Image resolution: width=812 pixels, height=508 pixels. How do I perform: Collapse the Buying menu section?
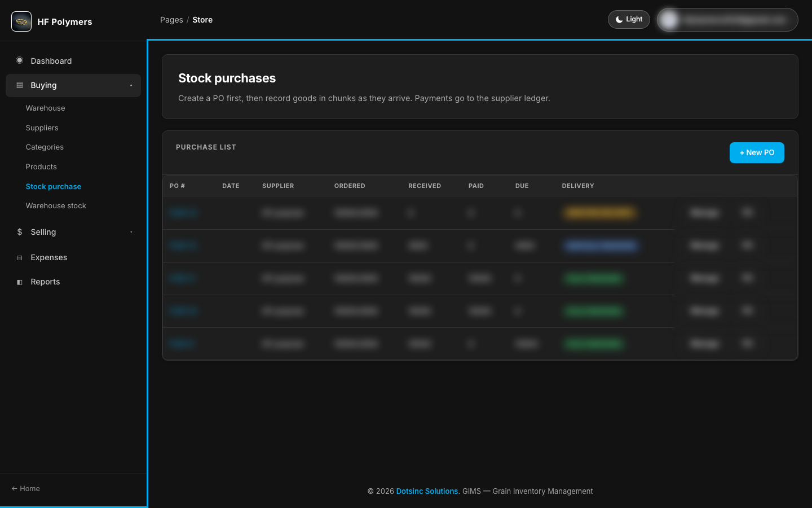pyautogui.click(x=73, y=85)
